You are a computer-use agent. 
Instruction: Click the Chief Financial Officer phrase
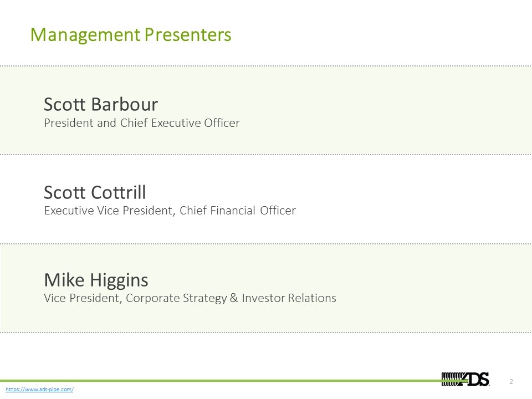238,211
